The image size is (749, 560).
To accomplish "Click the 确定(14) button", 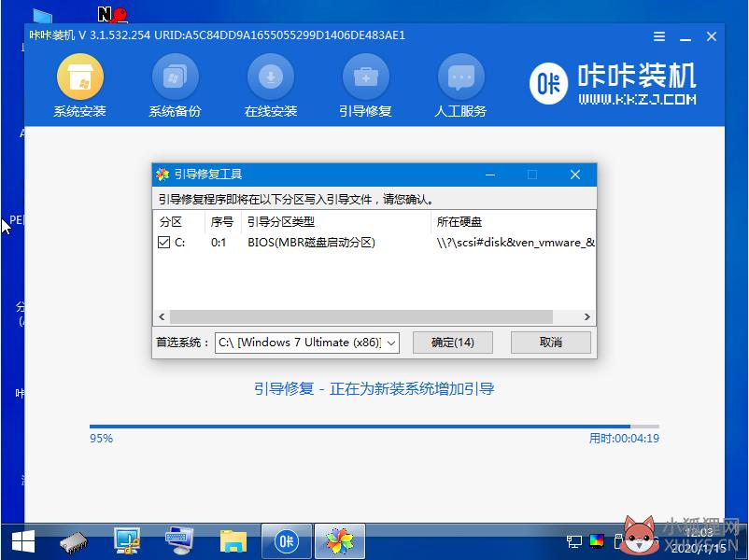I will (452, 343).
